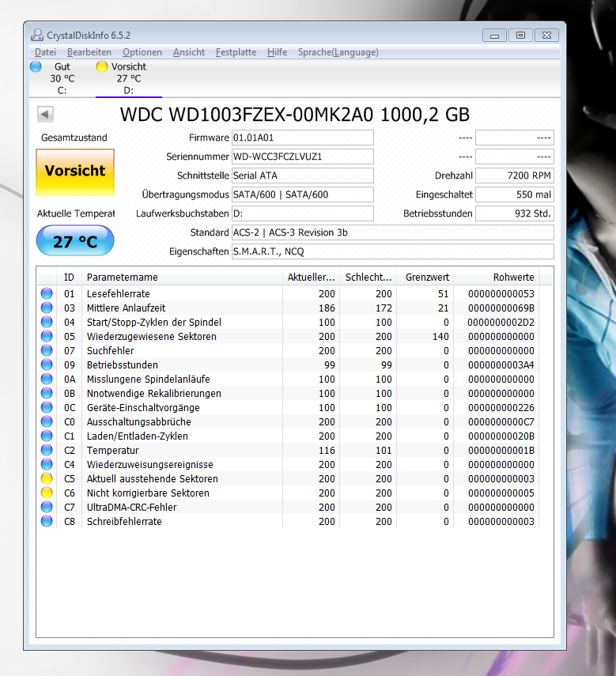This screenshot has width=616, height=676.
Task: Click the status orb for Start/Stopp-Zyklen der Spindel
Action: [47, 322]
